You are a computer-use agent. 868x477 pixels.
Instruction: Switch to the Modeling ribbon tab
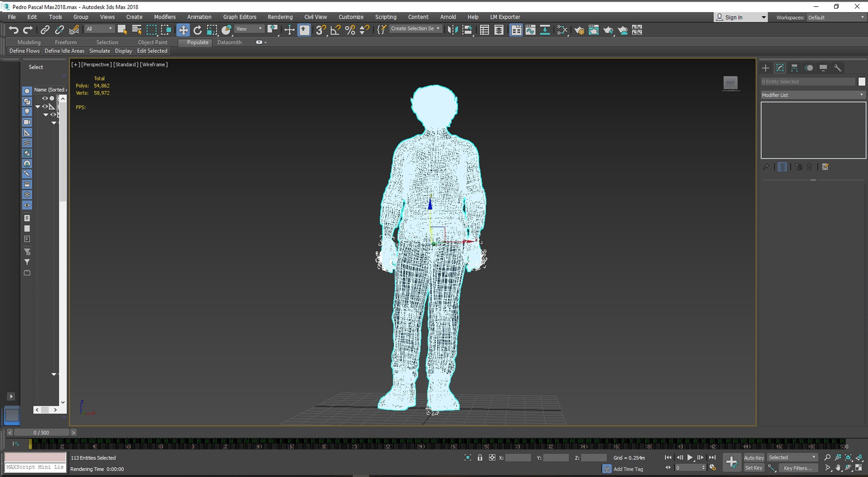point(29,42)
